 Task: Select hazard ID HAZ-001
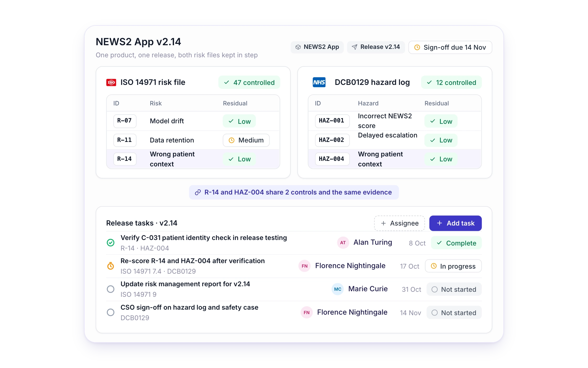pyautogui.click(x=332, y=121)
